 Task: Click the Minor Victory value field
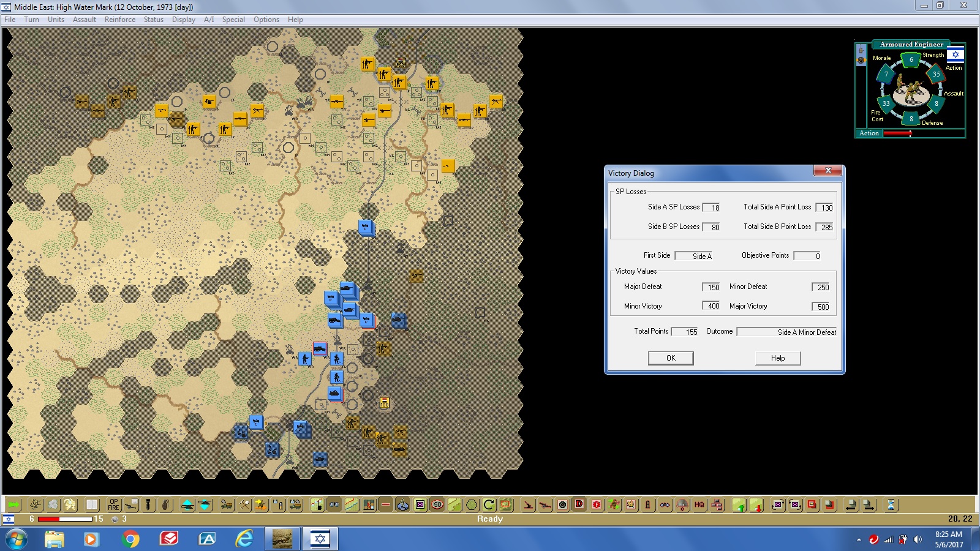pyautogui.click(x=712, y=306)
